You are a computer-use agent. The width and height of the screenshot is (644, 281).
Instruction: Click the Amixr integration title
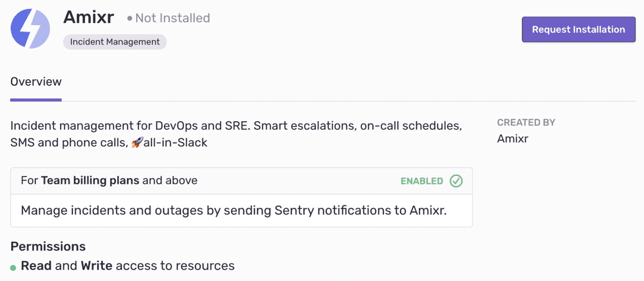coord(89,17)
